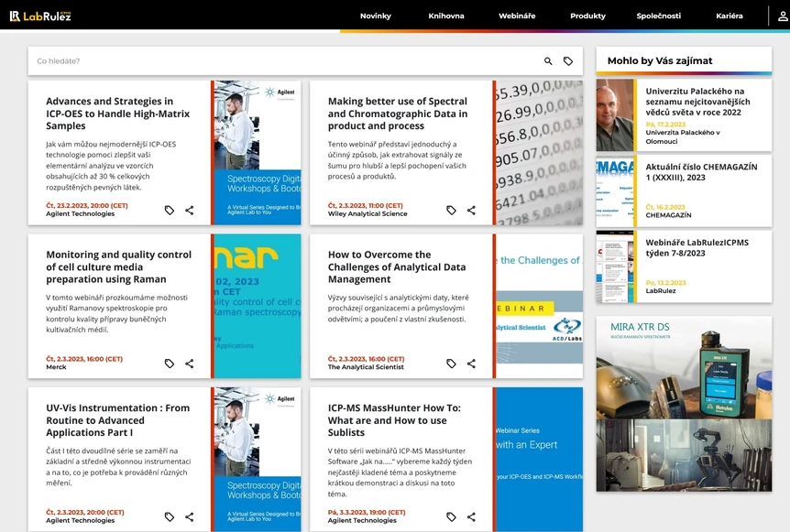Open 'Aktuální číslo CHEMAGAZÍN' article
Image resolution: width=790 pixels, height=532 pixels.
coord(701,172)
